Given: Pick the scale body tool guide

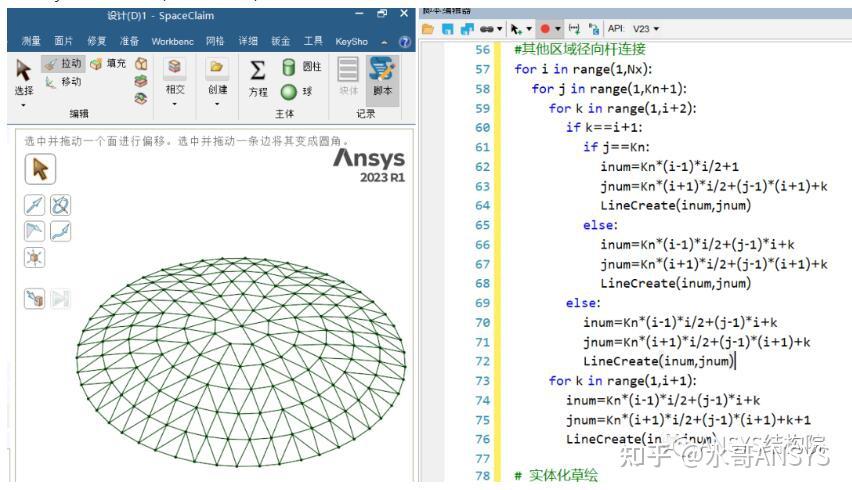Looking at the screenshot, I should (35, 257).
